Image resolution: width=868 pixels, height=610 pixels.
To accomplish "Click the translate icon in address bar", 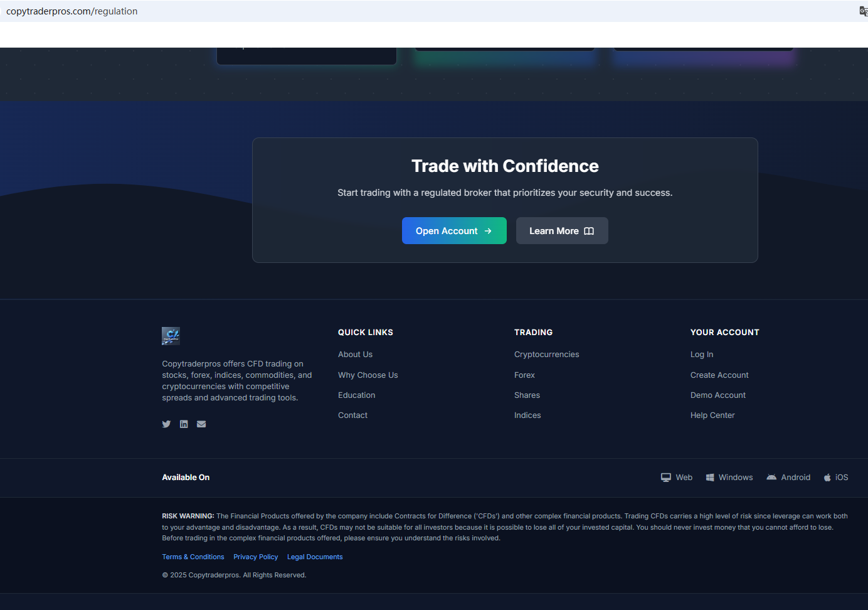I will pyautogui.click(x=863, y=11).
